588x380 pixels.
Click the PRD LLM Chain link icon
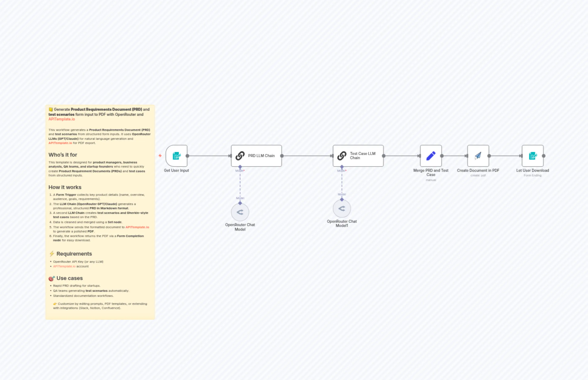(x=240, y=156)
